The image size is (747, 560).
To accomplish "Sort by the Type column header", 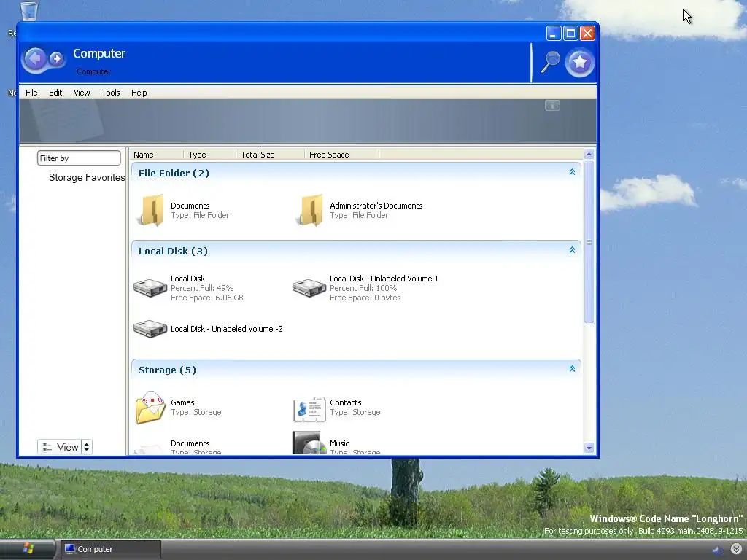I will click(x=209, y=155).
